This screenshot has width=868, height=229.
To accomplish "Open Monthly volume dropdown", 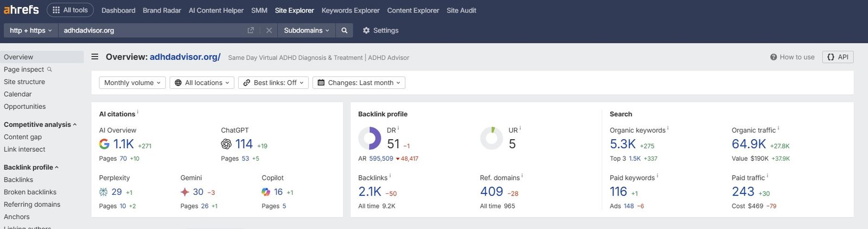I will pos(132,83).
